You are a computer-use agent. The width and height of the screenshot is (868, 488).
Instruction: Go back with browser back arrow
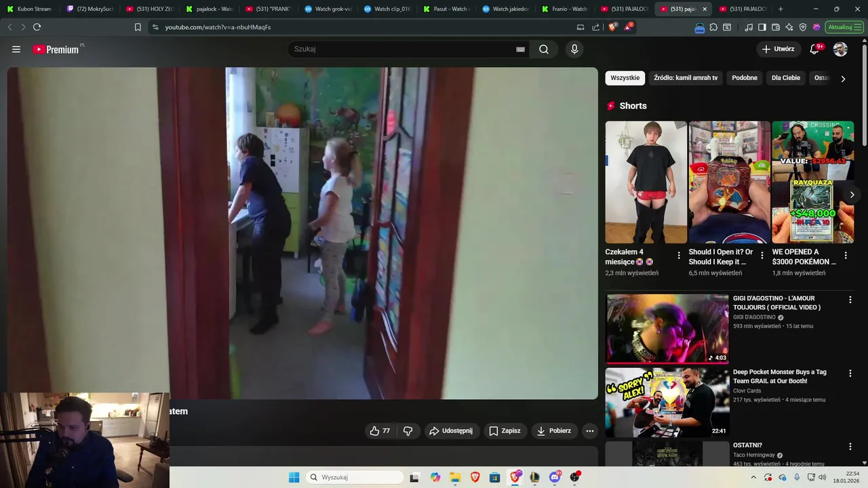pos(9,27)
